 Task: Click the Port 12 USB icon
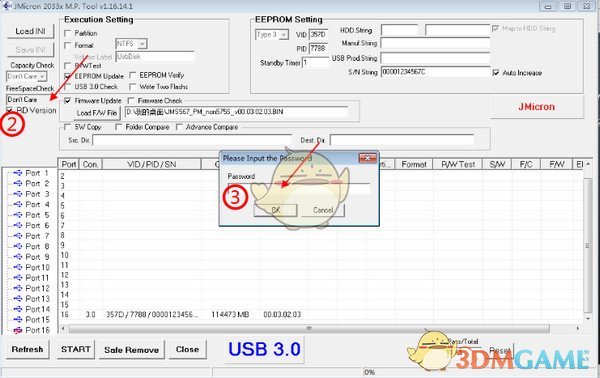point(18,288)
